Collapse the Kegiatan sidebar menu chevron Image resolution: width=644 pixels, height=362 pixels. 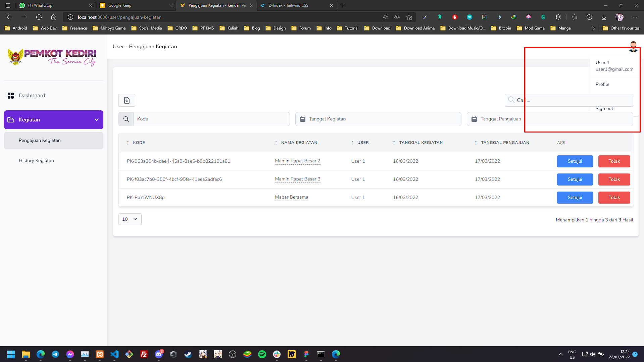point(96,119)
